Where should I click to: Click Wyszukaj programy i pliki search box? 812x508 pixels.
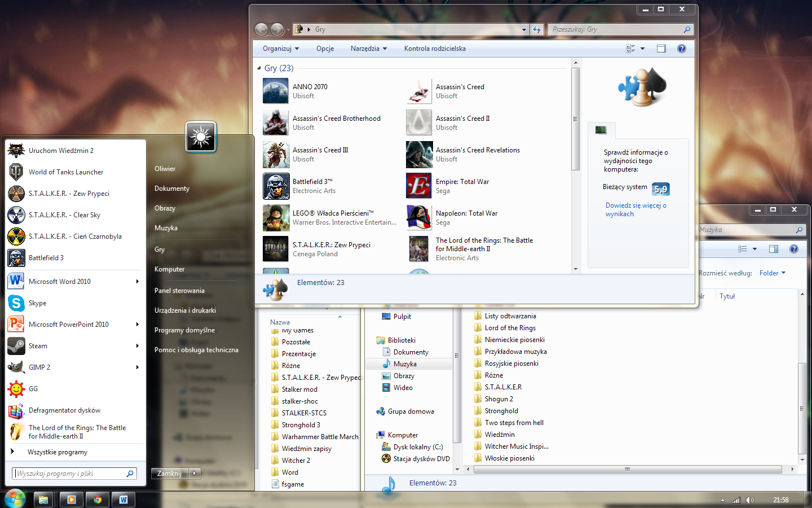click(74, 474)
